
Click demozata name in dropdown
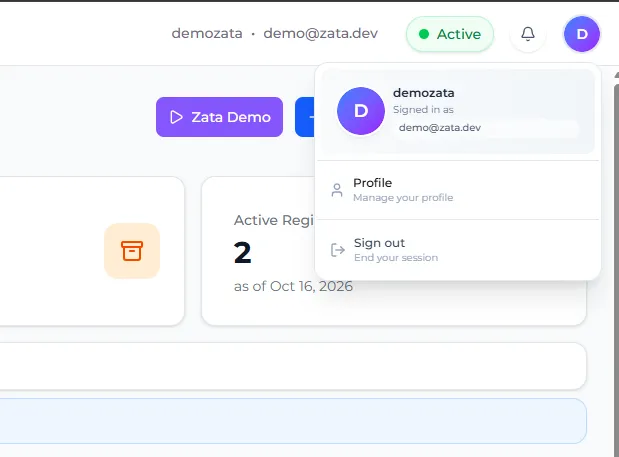(x=424, y=93)
